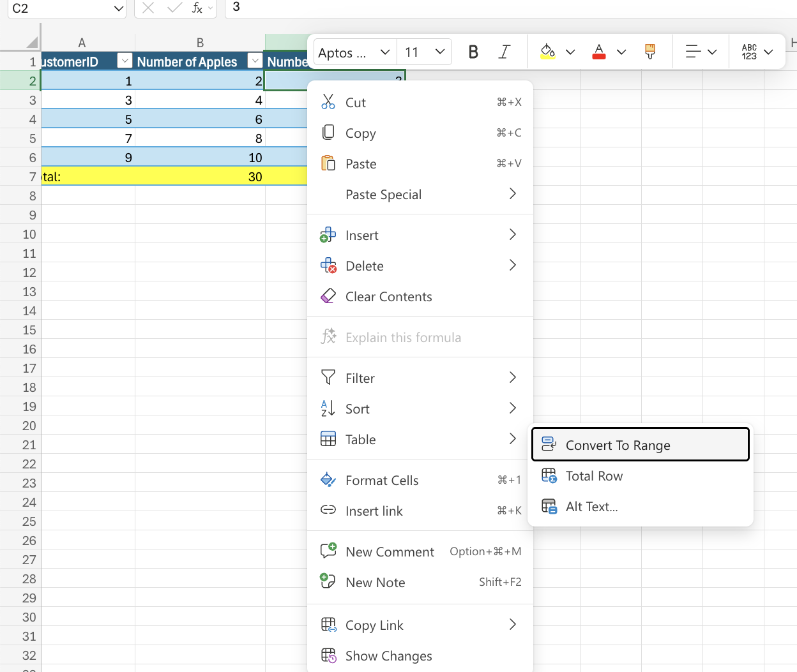Select Total Row from Table submenu
Viewport: 797px width, 672px height.
coord(594,476)
